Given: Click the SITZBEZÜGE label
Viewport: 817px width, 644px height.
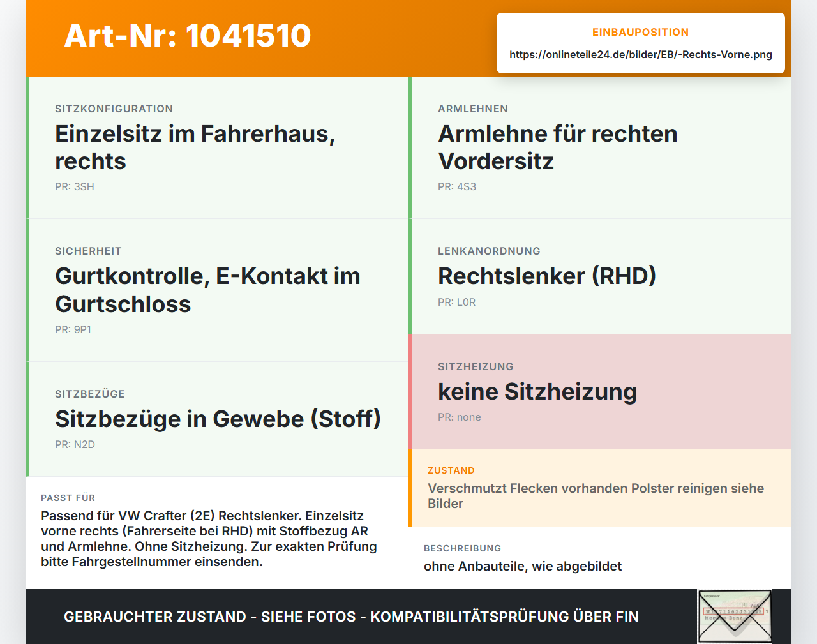Looking at the screenshot, I should (90, 394).
